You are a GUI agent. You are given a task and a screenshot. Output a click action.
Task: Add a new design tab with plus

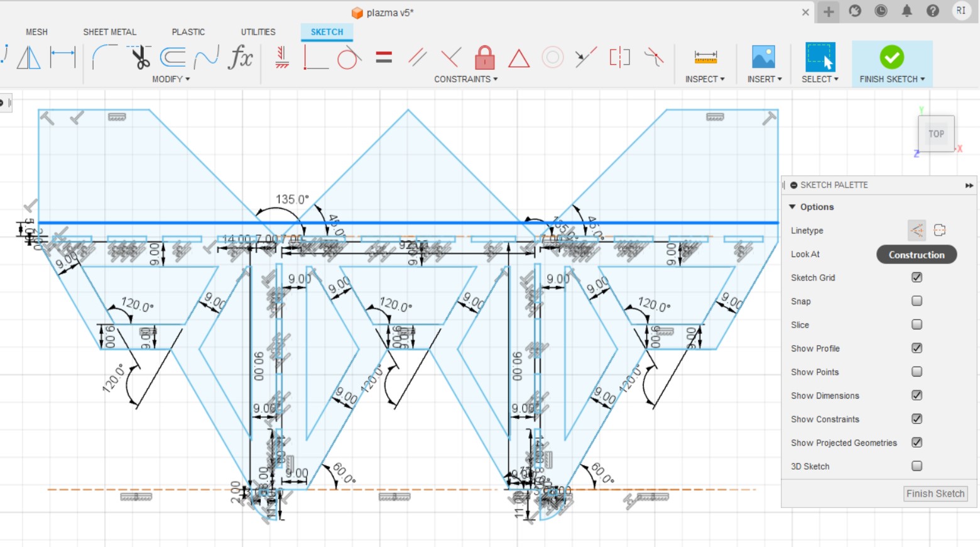tap(829, 11)
